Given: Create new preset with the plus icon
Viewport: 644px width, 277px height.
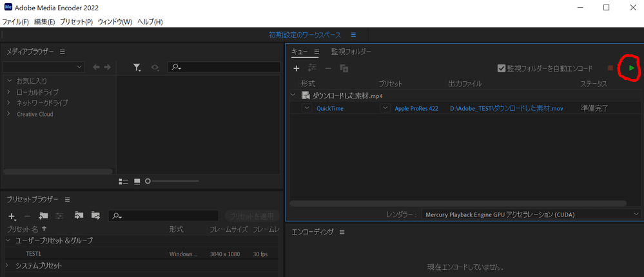Looking at the screenshot, I should point(12,216).
